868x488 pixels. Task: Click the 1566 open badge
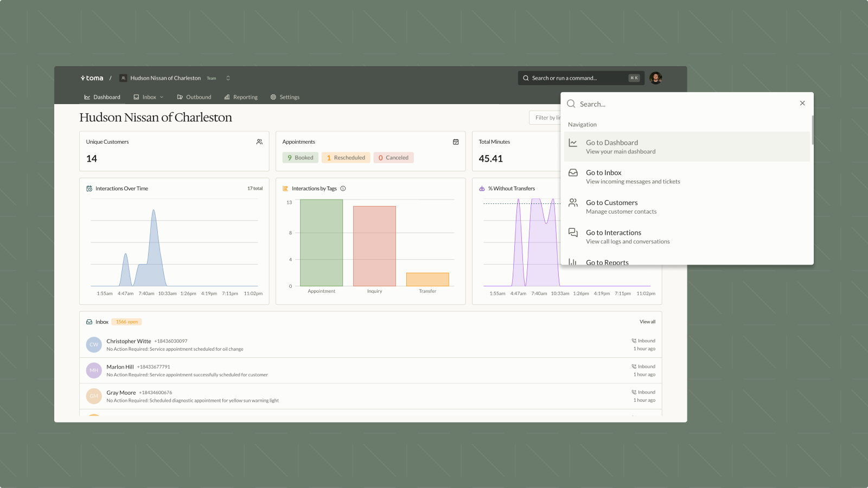(x=127, y=322)
